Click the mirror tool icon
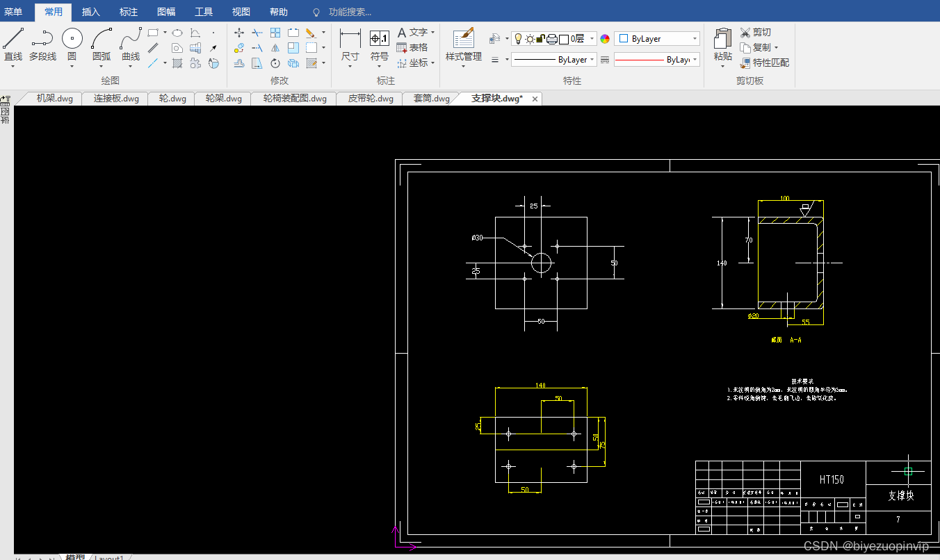Viewport: 940px width, 560px height. (275, 48)
